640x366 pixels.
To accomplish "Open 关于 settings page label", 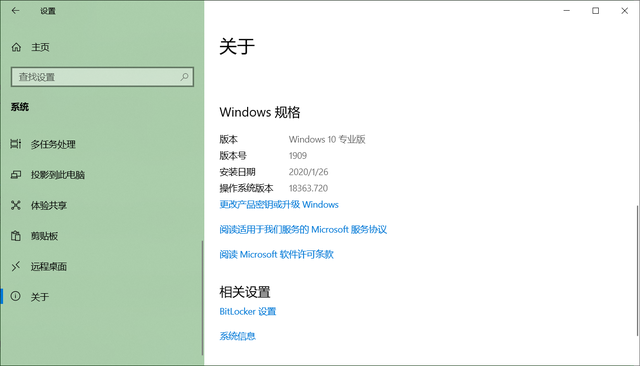I will (x=40, y=297).
